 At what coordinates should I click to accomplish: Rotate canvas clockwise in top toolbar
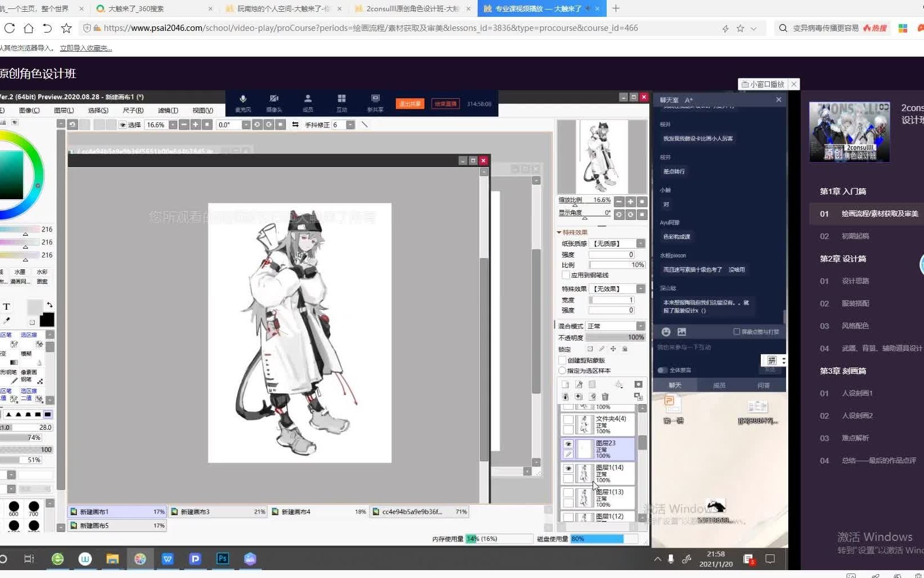tap(269, 125)
